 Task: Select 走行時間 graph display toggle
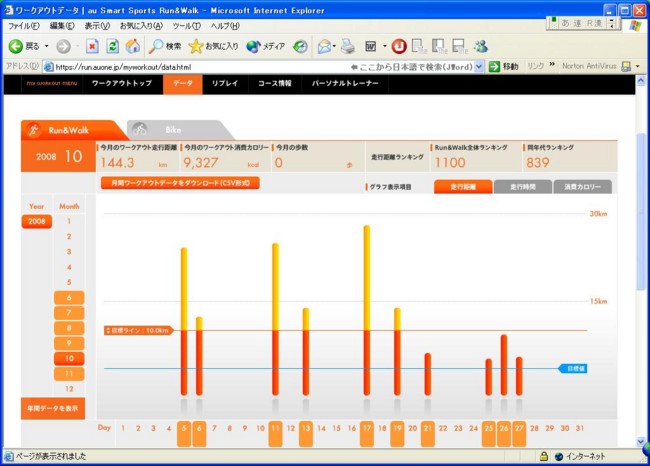tap(523, 187)
